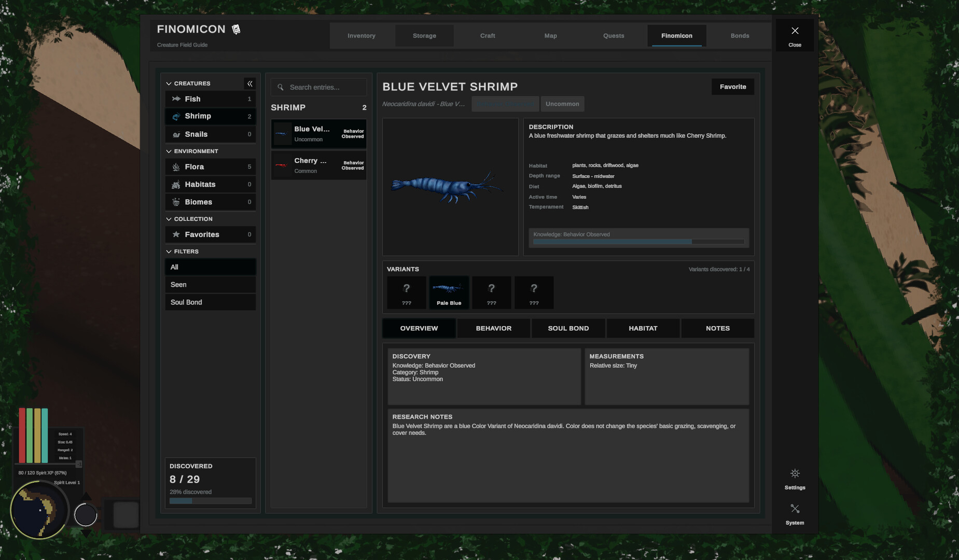
Task: Open the Snails category
Action: [210, 134]
